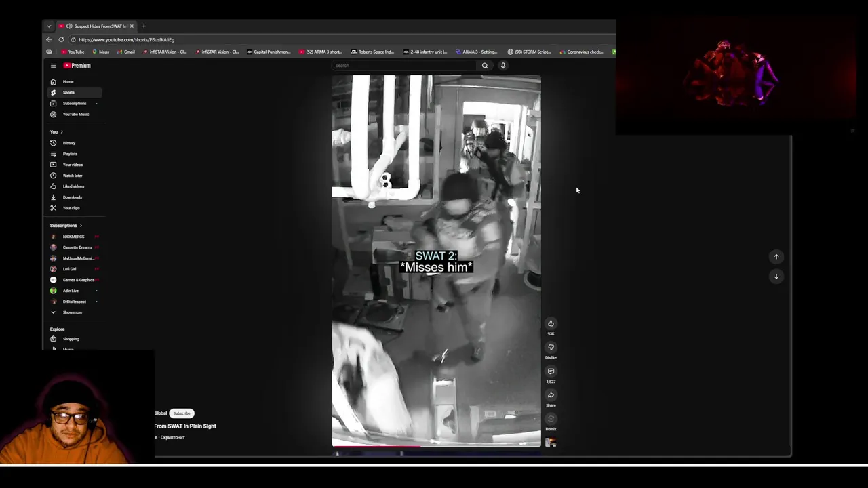Expand the Subscriptions section header
The height and width of the screenshot is (488, 868).
(x=66, y=226)
